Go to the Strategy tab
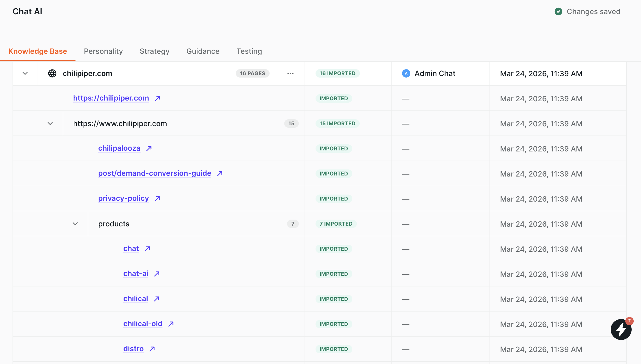 [154, 51]
